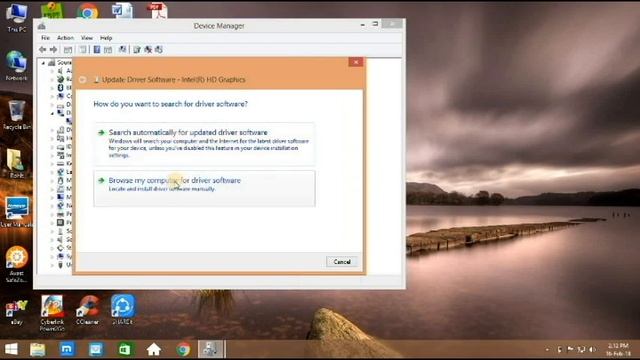The image size is (640, 360).
Task: Open the green desktop icon left of Chrome
Action: 53,11
